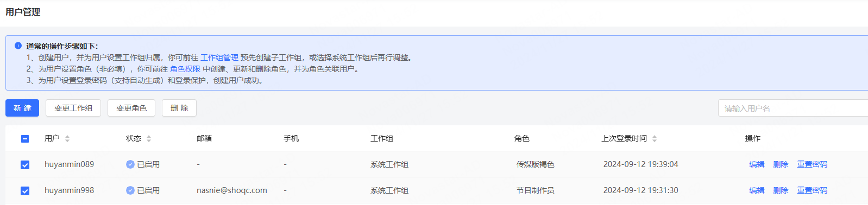Uncheck the huyanmin998 row checkbox

click(25, 191)
